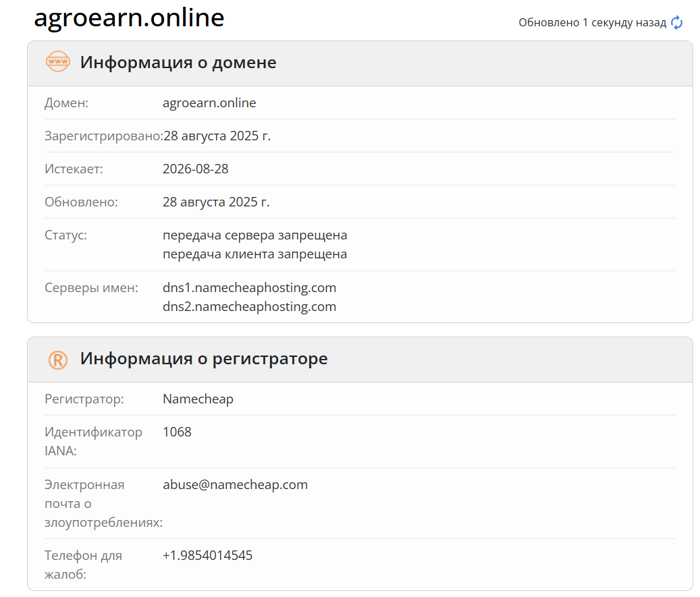
Task: Click the refresh arrows icon
Action: click(x=677, y=22)
